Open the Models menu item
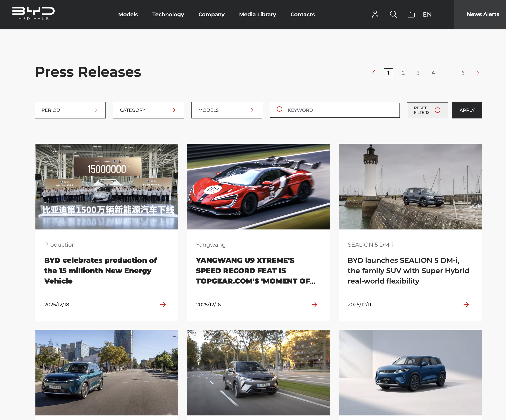The width and height of the screenshot is (506, 420). [x=128, y=14]
